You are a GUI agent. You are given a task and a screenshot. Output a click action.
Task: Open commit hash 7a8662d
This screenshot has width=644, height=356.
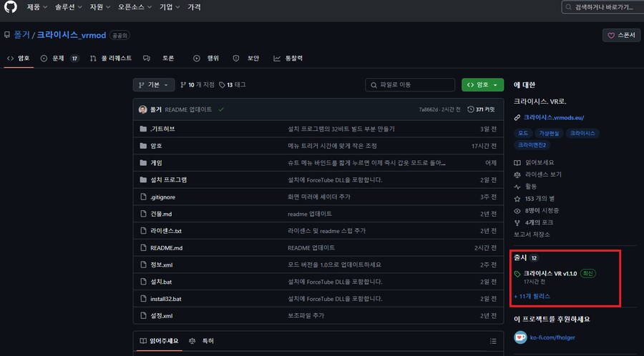(429, 109)
